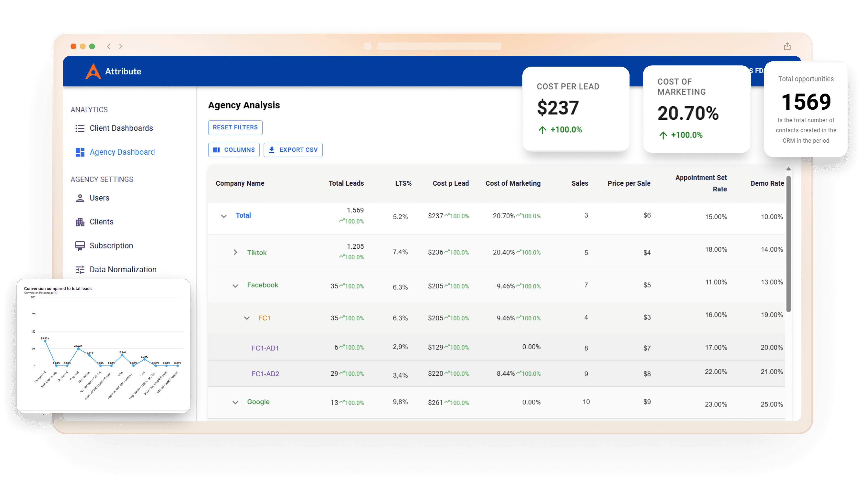The image size is (864, 504).
Task: Collapse the Google row chevron
Action: click(x=235, y=402)
